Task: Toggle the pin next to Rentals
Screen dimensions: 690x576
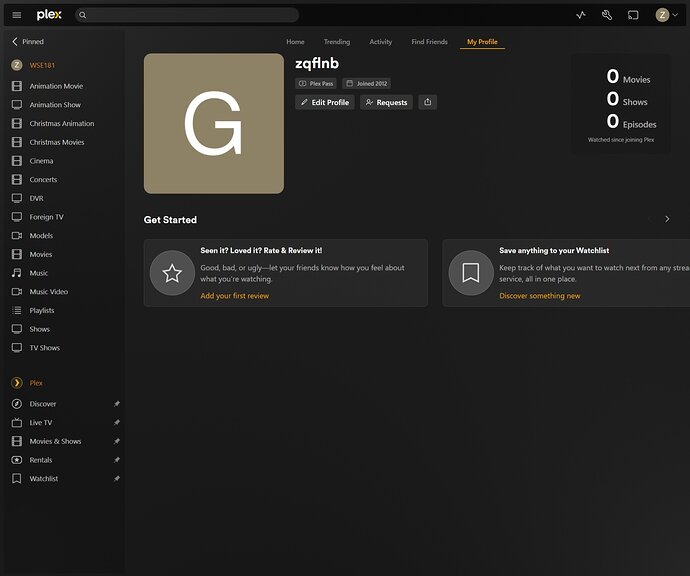Action: [117, 460]
